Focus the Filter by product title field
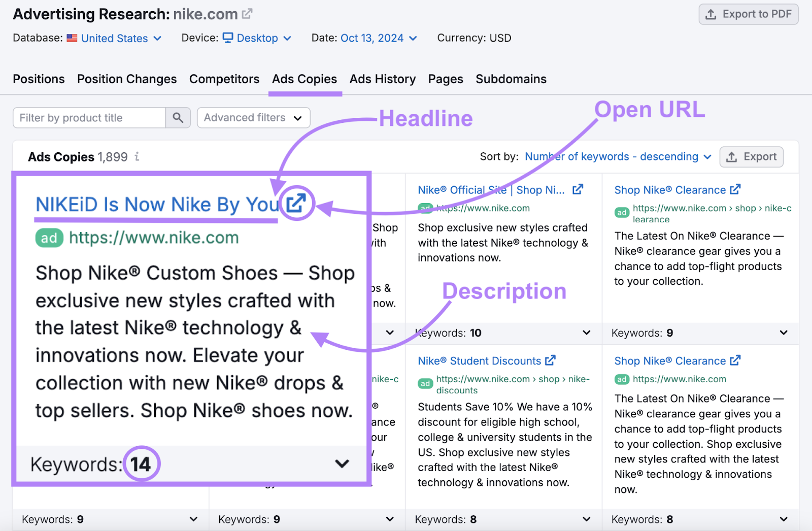This screenshot has width=812, height=531. [x=89, y=118]
